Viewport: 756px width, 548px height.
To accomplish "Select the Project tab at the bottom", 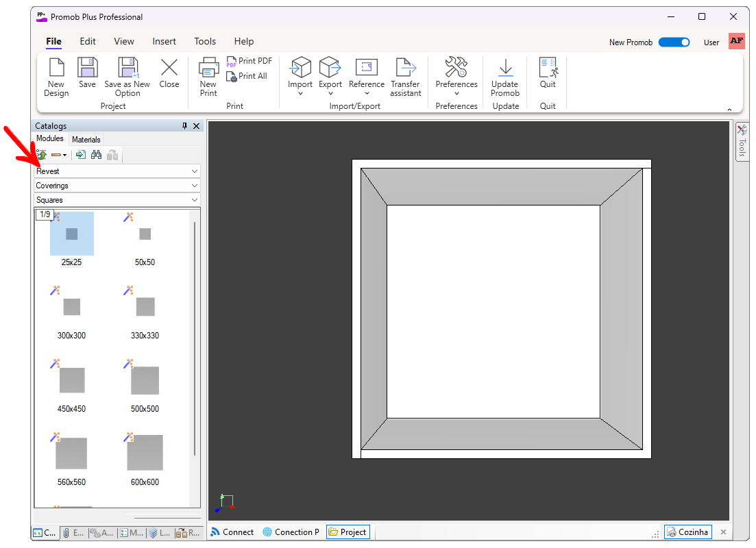I will click(348, 532).
